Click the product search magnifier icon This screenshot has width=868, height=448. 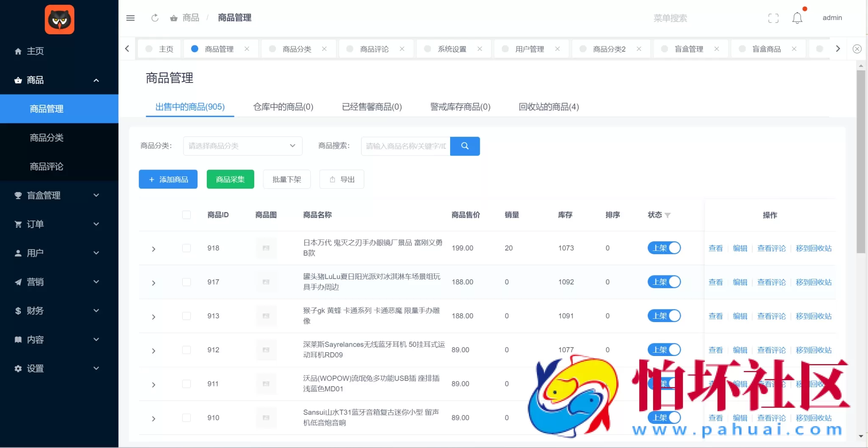click(465, 146)
